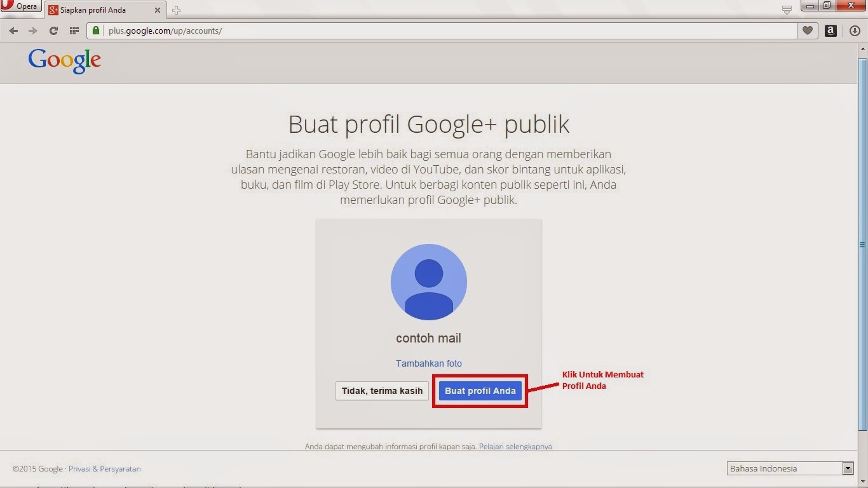Close the Siapkan profil Anda tab

point(158,10)
